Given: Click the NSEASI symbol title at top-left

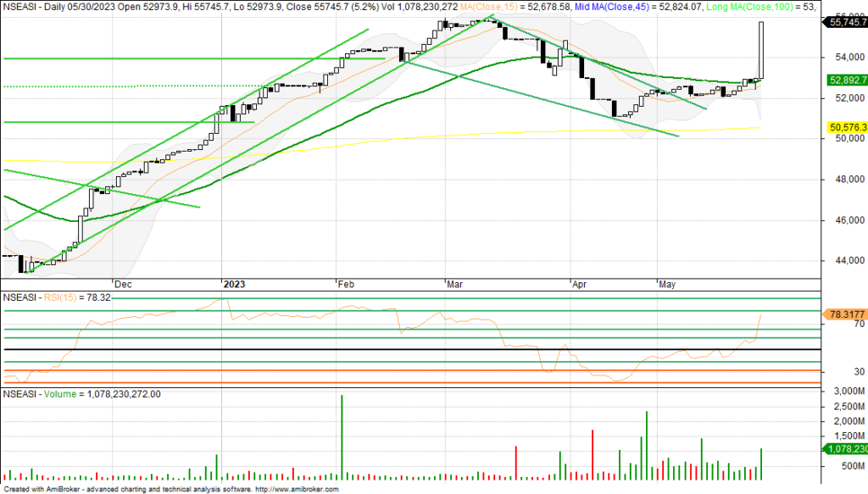Looking at the screenshot, I should click(x=21, y=6).
